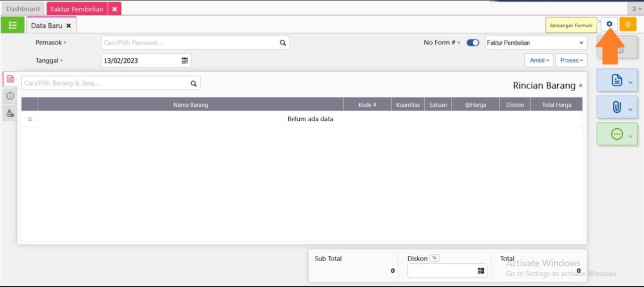Open the top-right window count dropdown
This screenshot has height=287, width=644.
tap(636, 9)
